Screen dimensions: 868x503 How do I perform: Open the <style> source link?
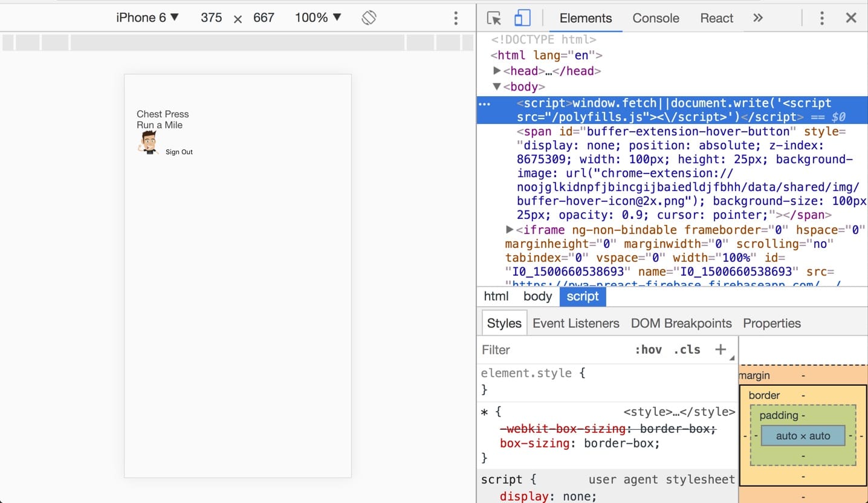[679, 412]
